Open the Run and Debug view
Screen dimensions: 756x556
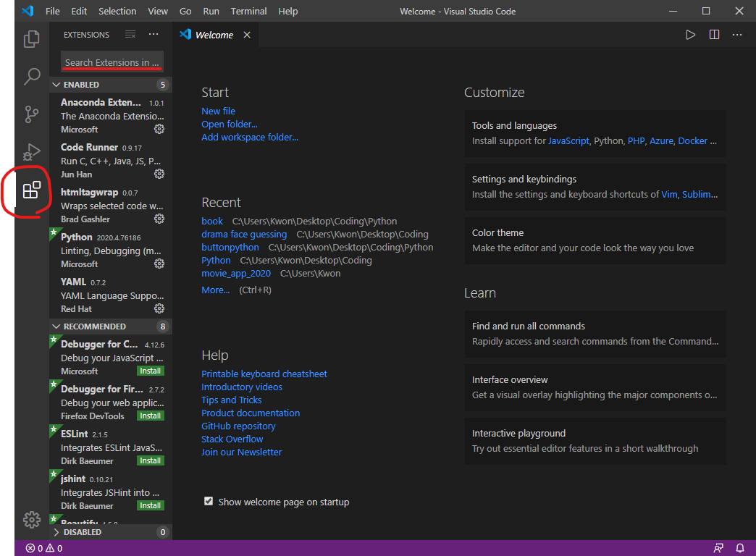(32, 152)
